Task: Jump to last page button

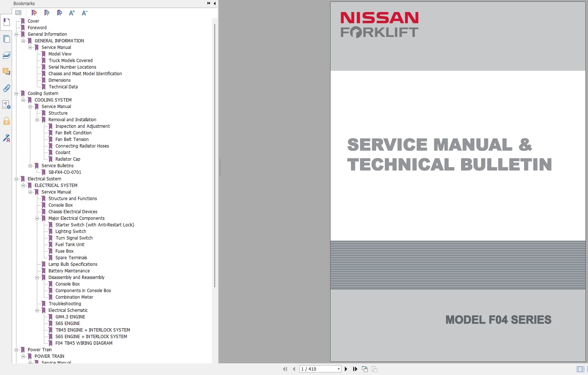Action: coord(355,369)
